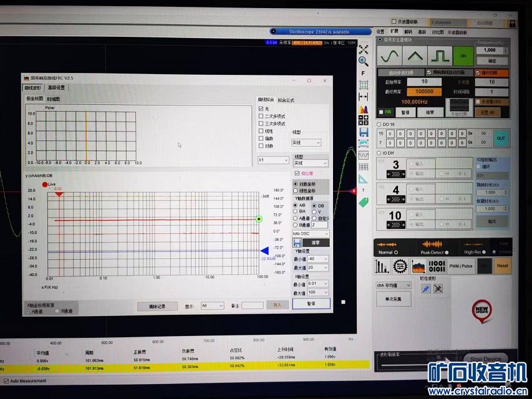Click the horizontal cursor measurement icon
This screenshot has width=532, height=399.
364,97
